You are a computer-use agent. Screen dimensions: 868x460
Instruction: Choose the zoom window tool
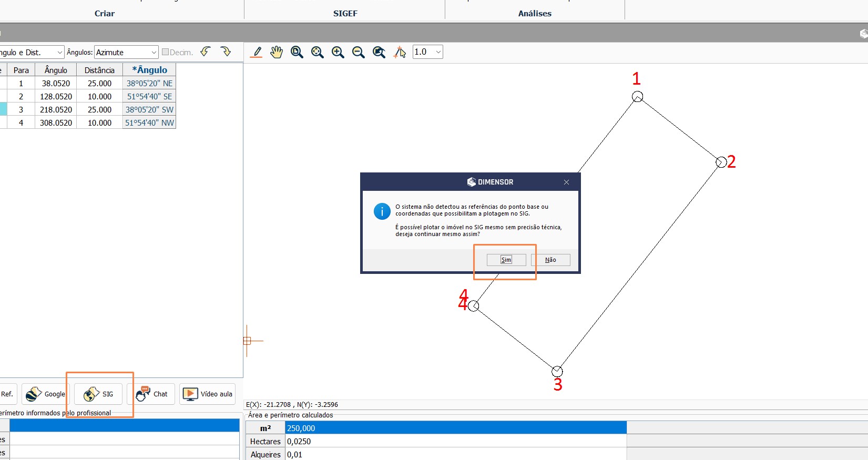click(297, 52)
